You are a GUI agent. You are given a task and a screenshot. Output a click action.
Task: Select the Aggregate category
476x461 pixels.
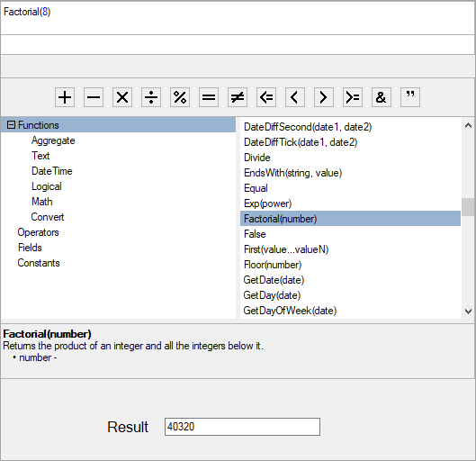[x=53, y=140]
